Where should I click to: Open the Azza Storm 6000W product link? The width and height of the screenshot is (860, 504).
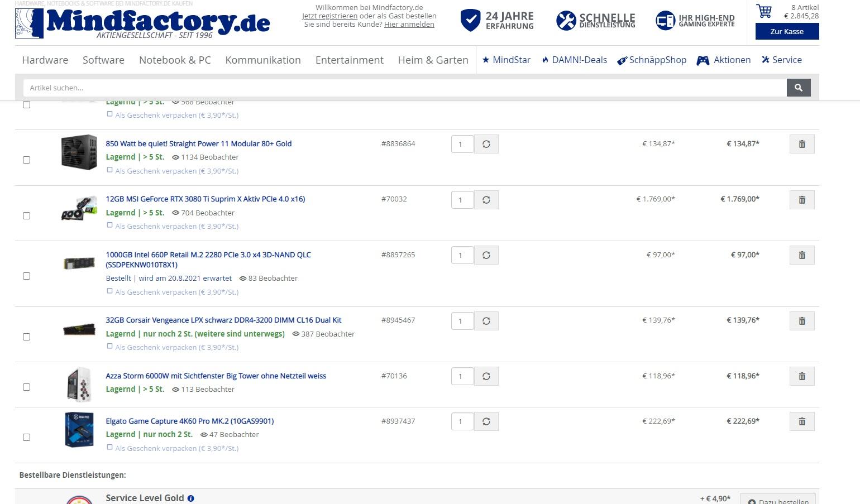pyautogui.click(x=216, y=376)
